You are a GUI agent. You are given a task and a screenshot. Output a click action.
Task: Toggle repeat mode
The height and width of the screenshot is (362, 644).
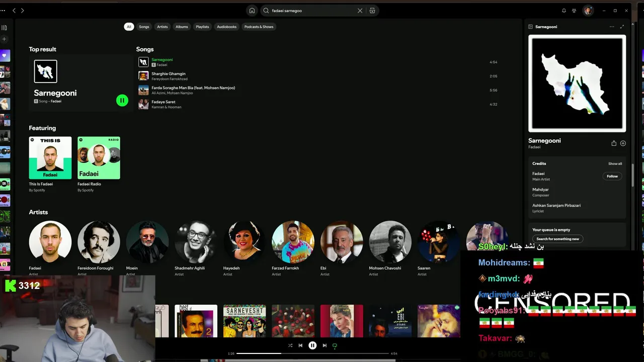coord(335,345)
